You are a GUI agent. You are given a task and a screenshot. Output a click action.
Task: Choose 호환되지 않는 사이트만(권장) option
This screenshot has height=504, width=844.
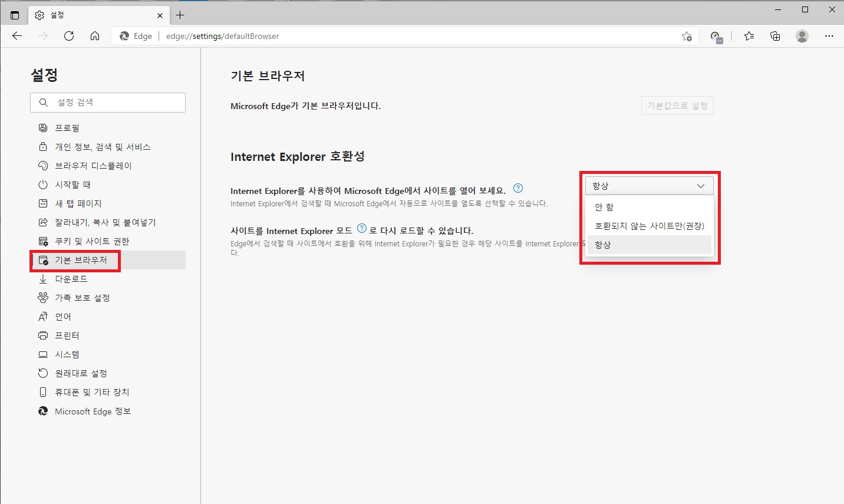(x=650, y=226)
